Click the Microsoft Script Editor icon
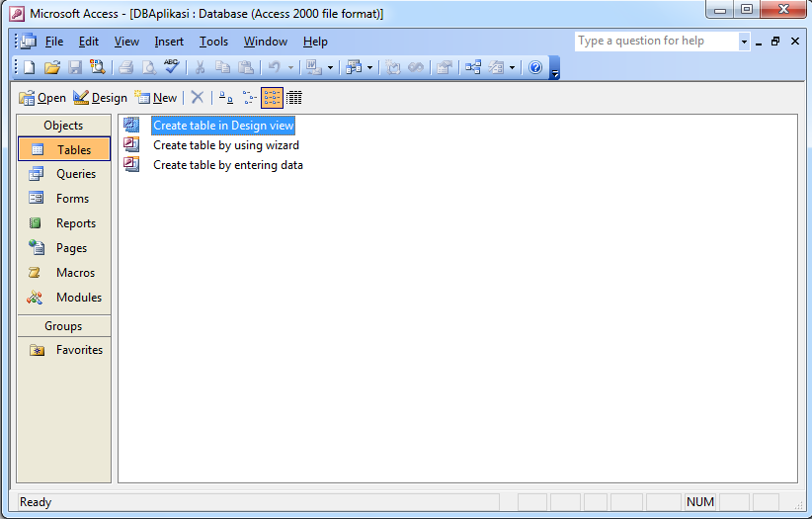Image resolution: width=812 pixels, height=519 pixels. click(x=416, y=67)
